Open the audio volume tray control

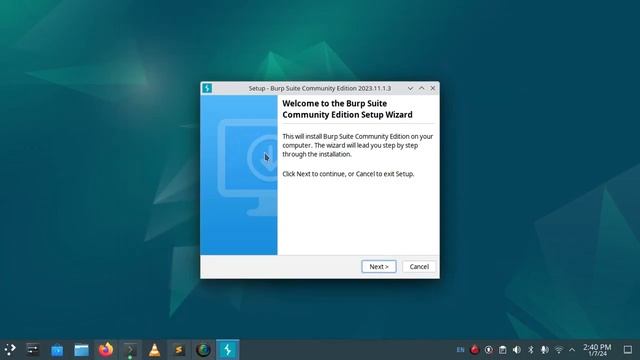(x=517, y=350)
